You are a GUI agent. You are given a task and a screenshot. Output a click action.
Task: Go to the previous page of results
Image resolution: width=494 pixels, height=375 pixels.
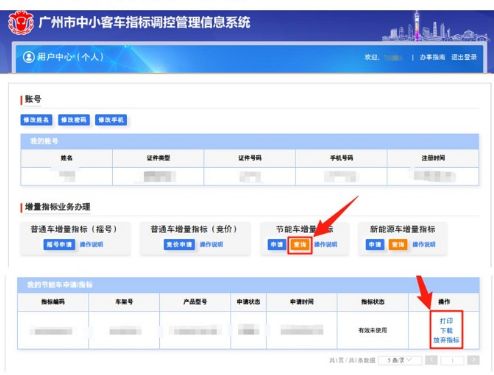pyautogui.click(x=431, y=360)
